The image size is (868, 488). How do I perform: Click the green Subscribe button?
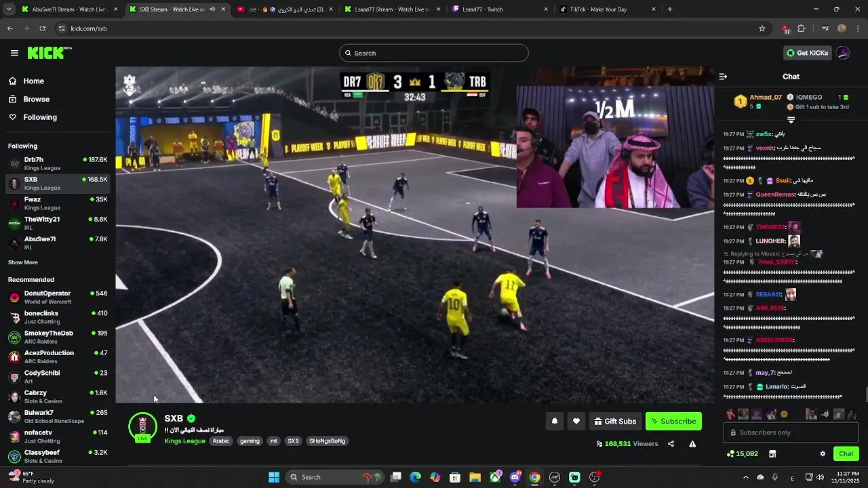[673, 421]
